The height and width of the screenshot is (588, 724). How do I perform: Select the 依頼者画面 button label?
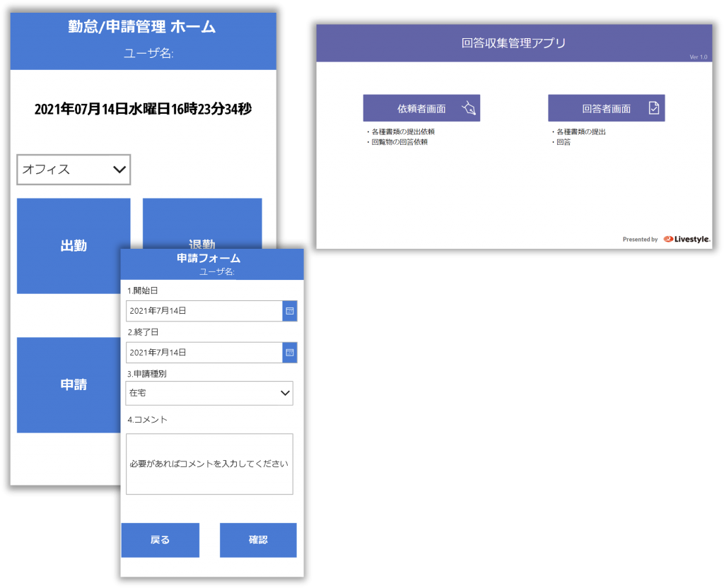point(421,109)
